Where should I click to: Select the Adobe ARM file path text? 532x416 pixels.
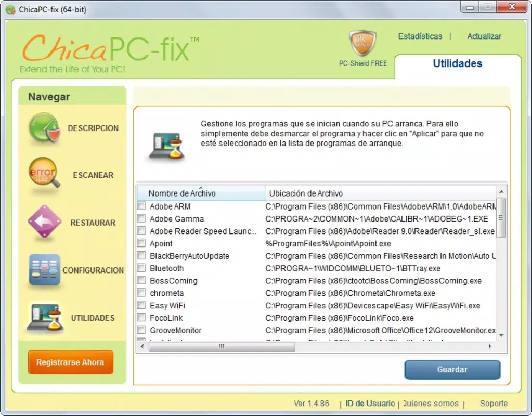380,206
